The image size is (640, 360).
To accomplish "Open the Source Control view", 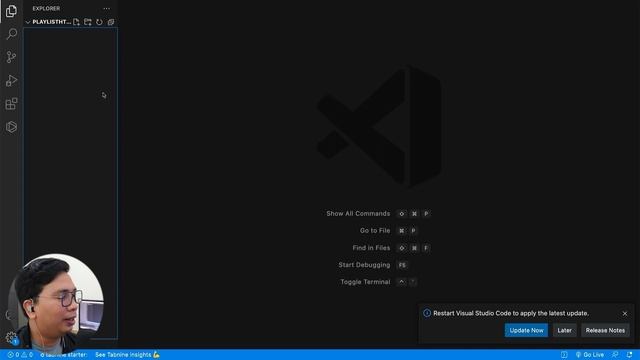I will coord(11,57).
